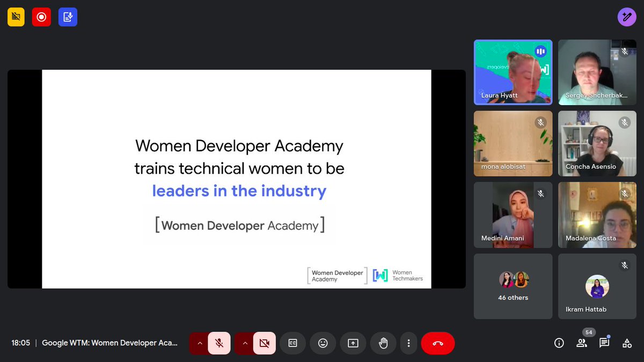The image size is (644, 362).
Task: Turn on the camera
Action: 264,343
